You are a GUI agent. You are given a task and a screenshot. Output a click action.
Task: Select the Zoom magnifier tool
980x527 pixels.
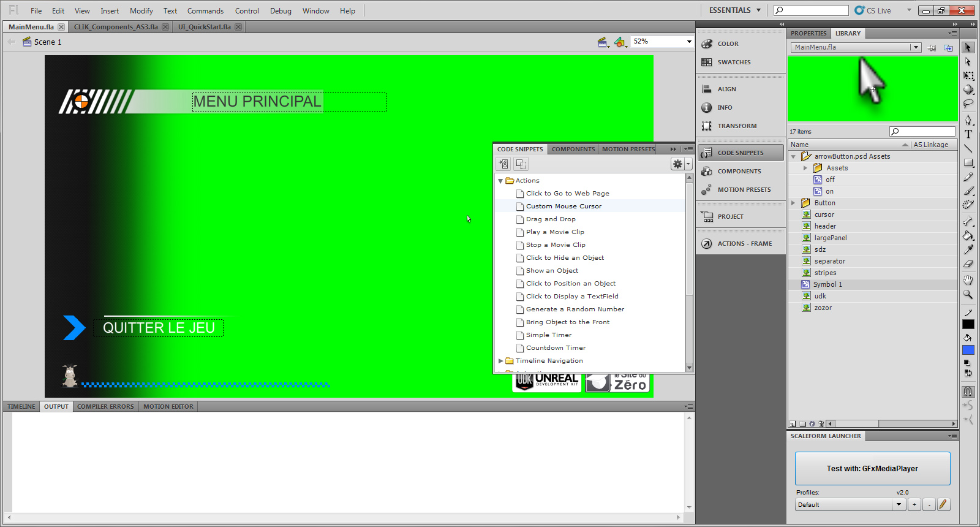click(x=968, y=295)
